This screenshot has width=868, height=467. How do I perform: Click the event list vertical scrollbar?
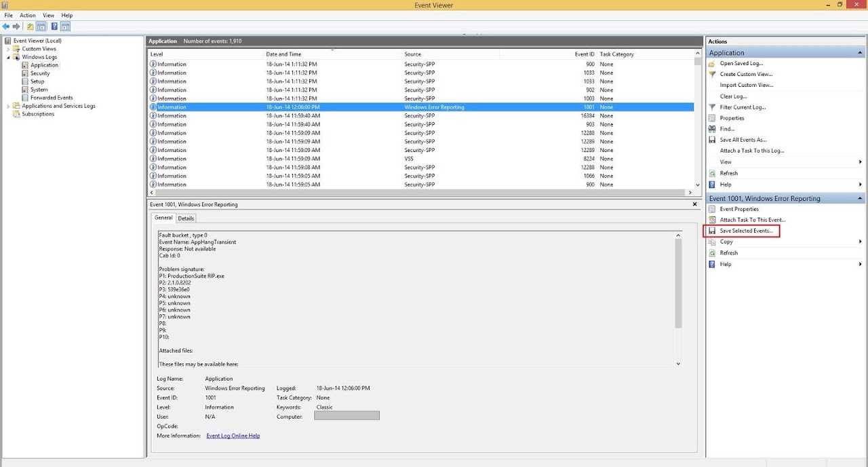pyautogui.click(x=698, y=119)
